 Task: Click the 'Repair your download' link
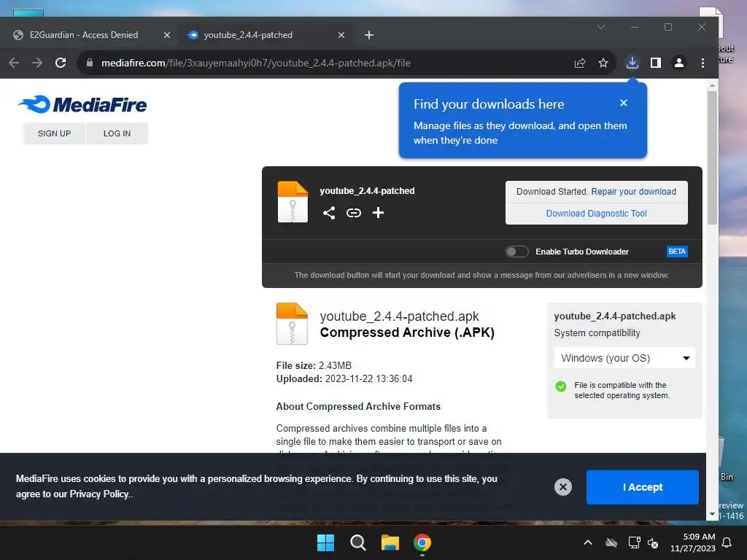coord(634,192)
